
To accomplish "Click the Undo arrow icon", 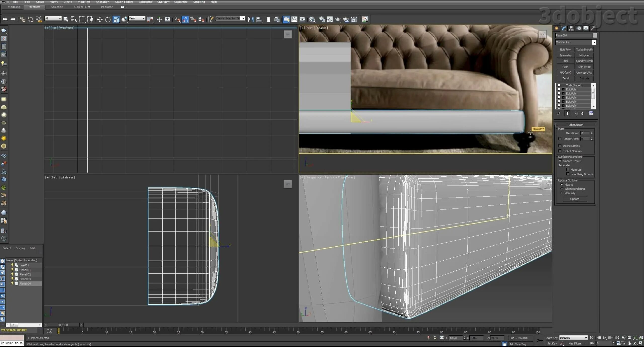I will pos(5,19).
